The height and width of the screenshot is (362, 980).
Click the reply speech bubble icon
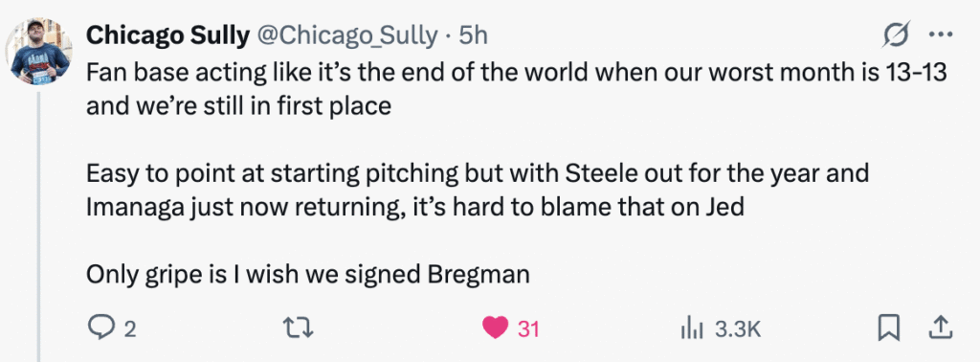(100, 328)
